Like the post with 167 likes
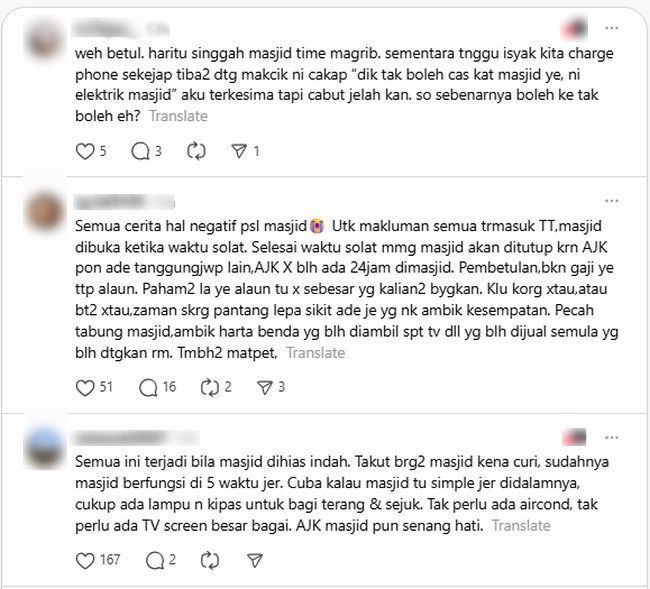Viewport: 650px width, 589px height. (x=85, y=561)
